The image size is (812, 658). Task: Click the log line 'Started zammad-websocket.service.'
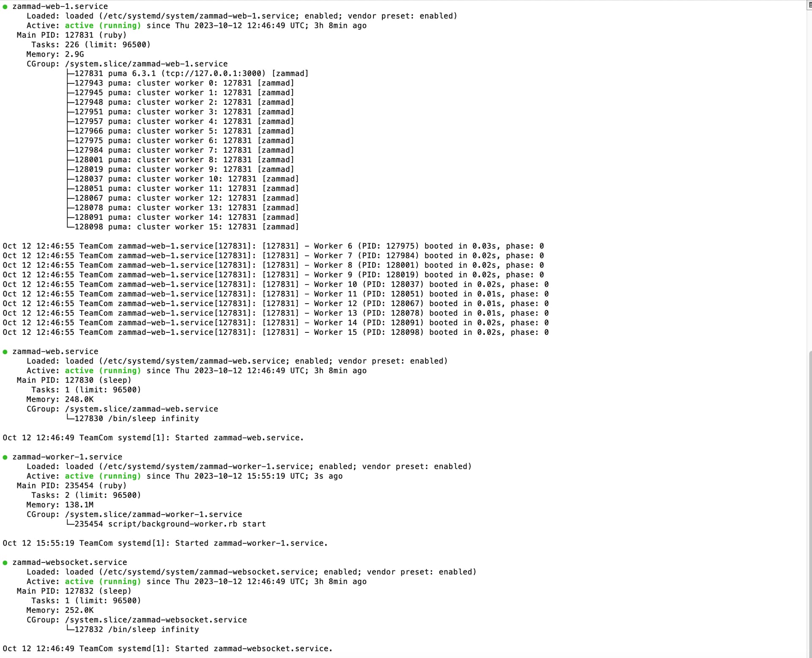[x=167, y=649]
